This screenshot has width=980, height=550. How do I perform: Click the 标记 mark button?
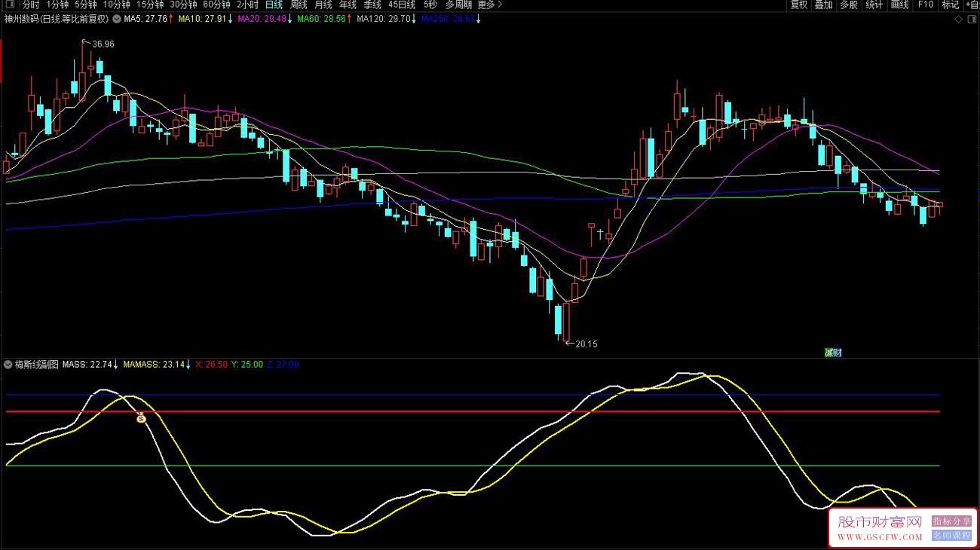click(950, 5)
